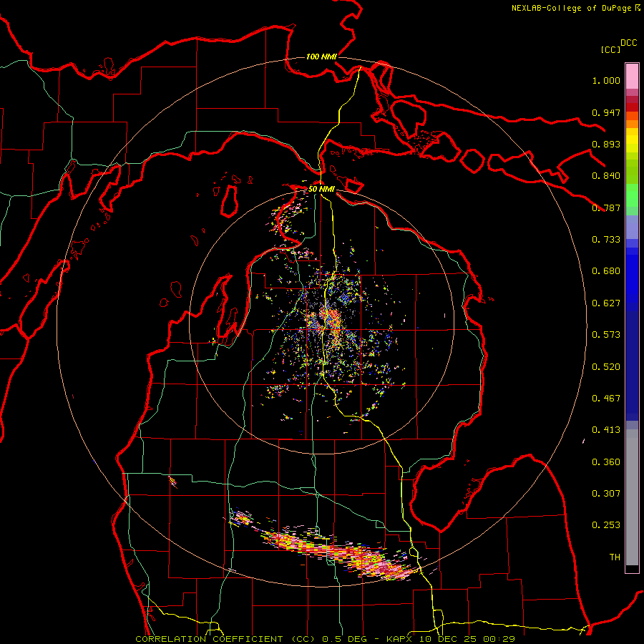This screenshot has height=644, width=644.
Task: Pick the pink top segment of color bar
Action: [632, 77]
